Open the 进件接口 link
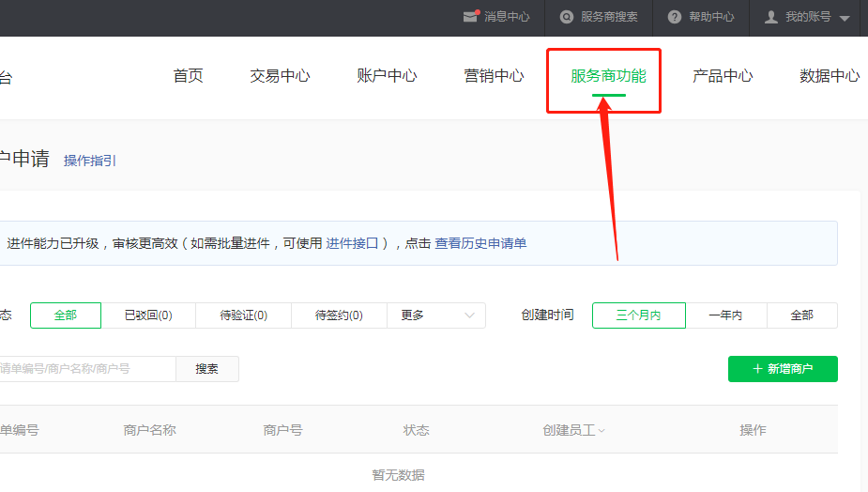The image size is (868, 492). pos(352,243)
